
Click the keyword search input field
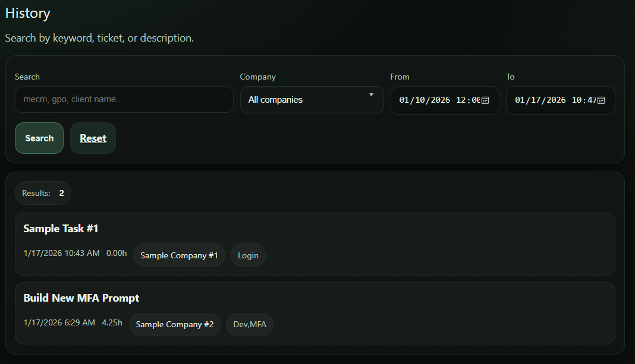[124, 99]
